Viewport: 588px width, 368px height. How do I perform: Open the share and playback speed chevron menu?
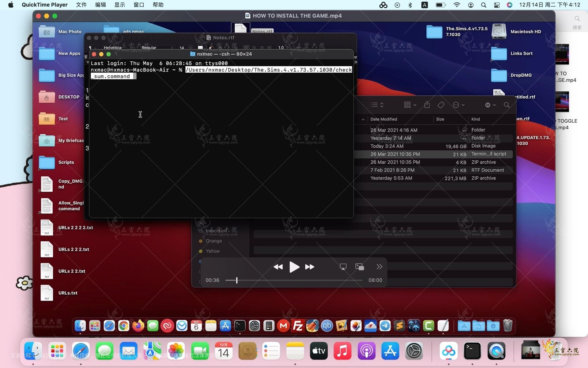pyautogui.click(x=379, y=267)
